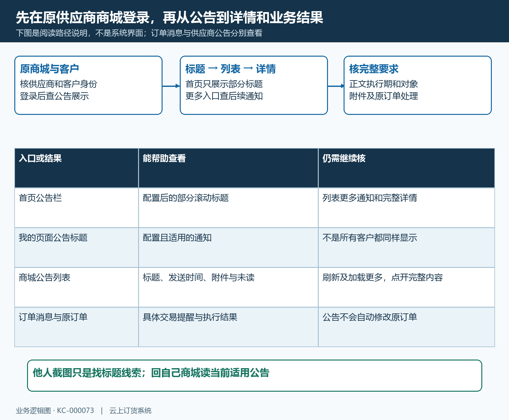
Task: Click the subtitle '下图是阅读路径说明，不是系统界面'
Action: (x=80, y=33)
